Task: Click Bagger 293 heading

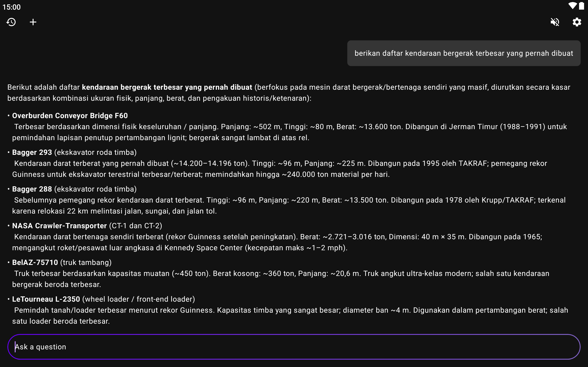Action: [32, 152]
